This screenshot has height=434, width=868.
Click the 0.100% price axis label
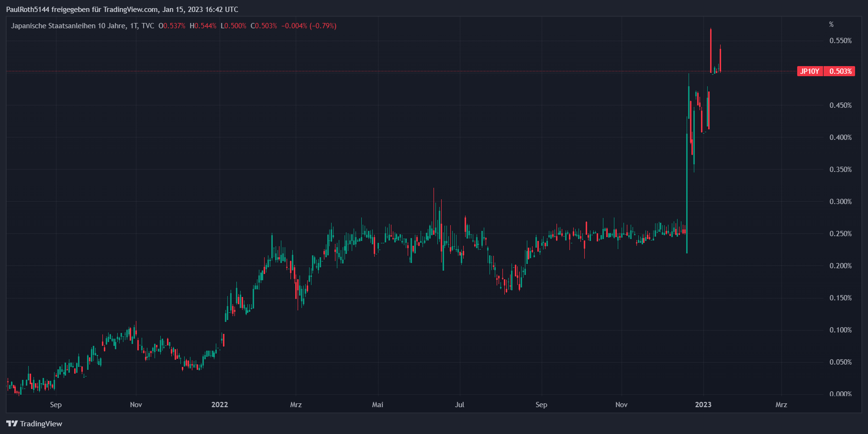pos(840,330)
